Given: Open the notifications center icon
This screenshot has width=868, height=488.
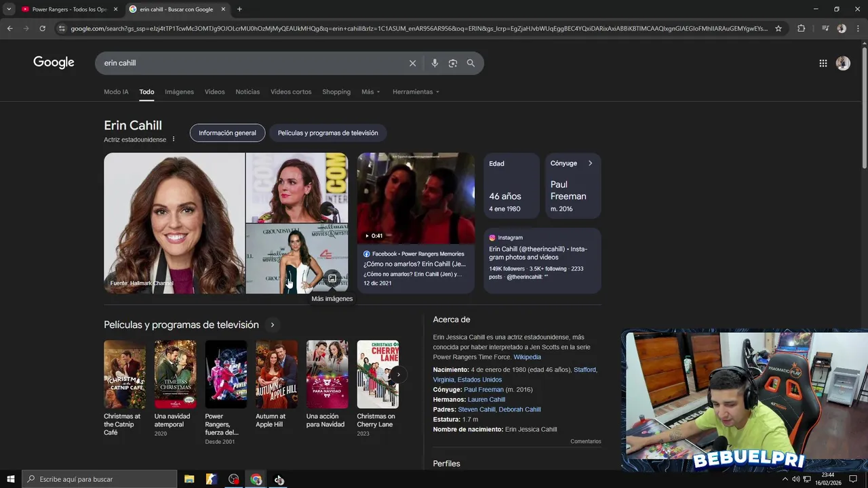Looking at the screenshot, I should (x=853, y=479).
